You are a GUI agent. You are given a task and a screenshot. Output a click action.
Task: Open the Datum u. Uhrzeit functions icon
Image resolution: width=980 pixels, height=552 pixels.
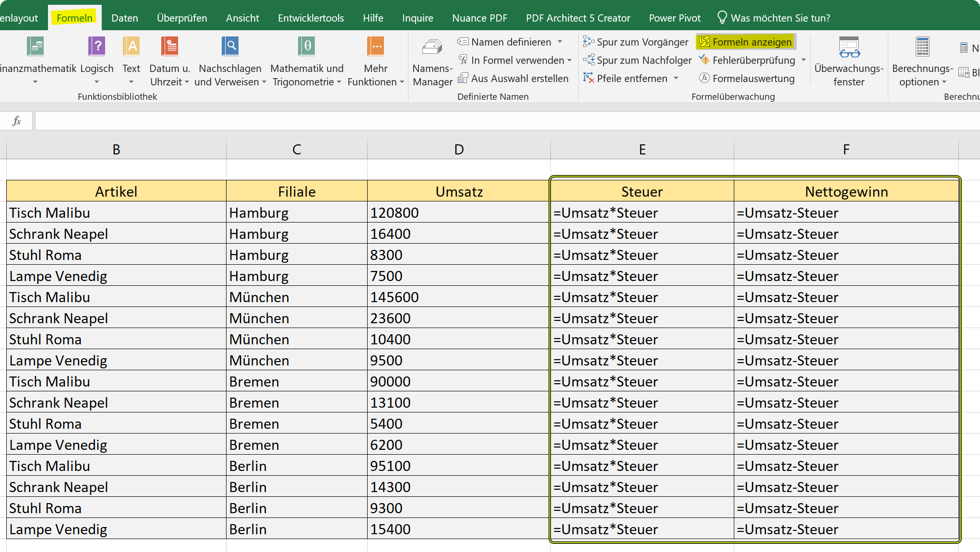170,47
